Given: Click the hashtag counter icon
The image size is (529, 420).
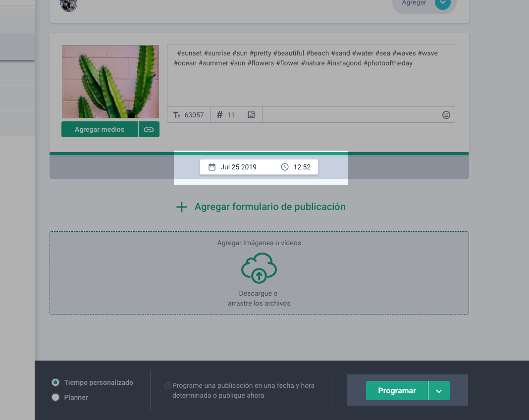Looking at the screenshot, I should coord(220,115).
